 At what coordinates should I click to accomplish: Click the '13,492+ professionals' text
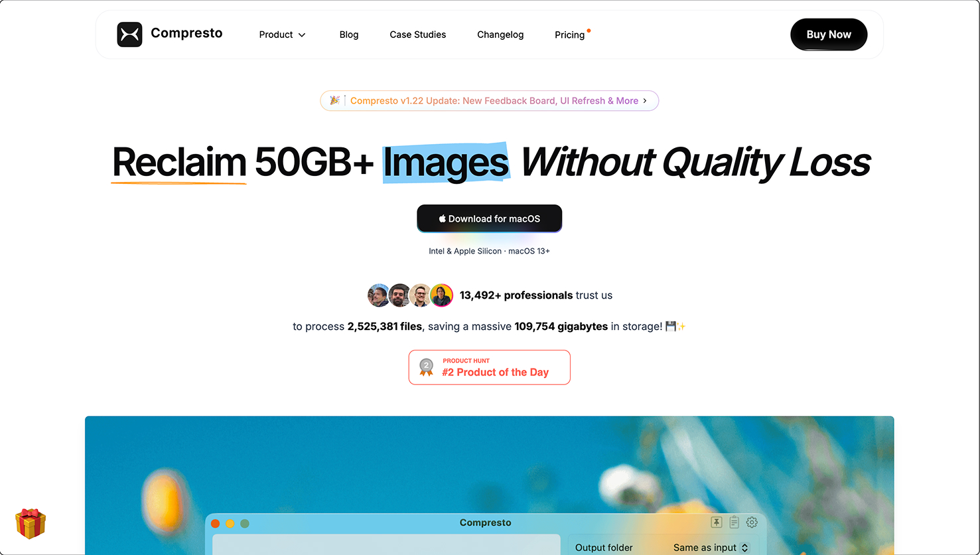516,295
